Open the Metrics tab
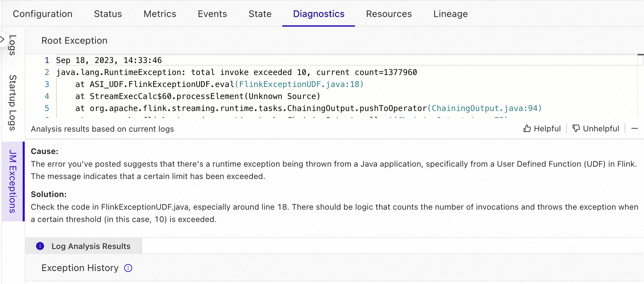This screenshot has width=644, height=284. pos(160,14)
